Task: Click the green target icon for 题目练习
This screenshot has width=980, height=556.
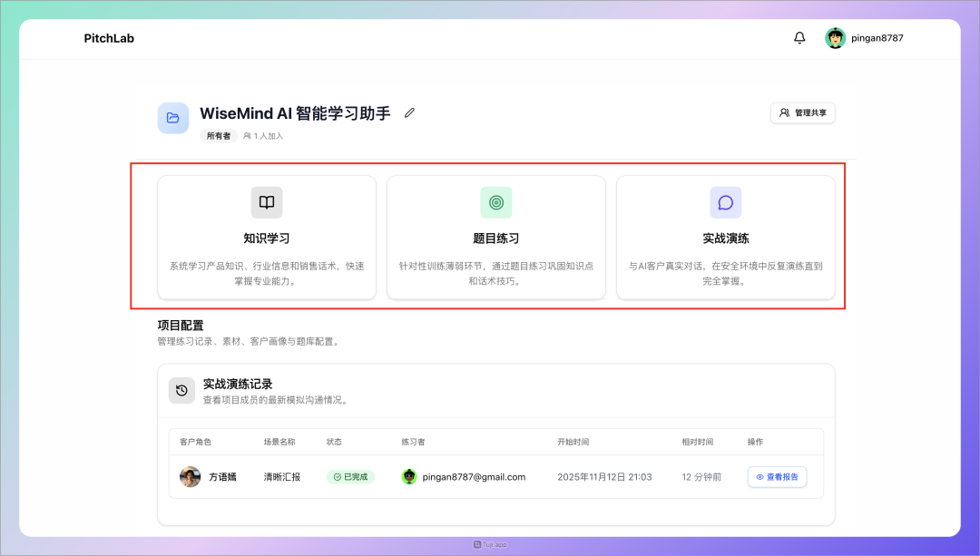Action: coord(496,202)
